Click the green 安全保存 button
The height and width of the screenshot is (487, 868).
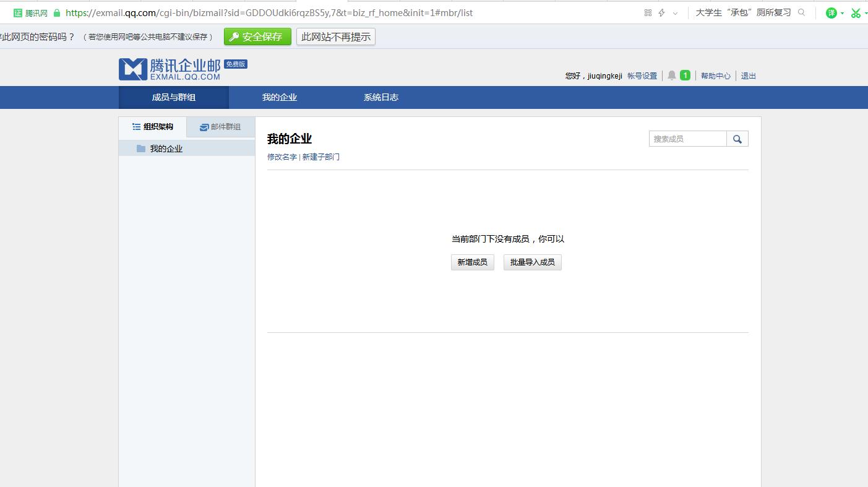coord(257,37)
